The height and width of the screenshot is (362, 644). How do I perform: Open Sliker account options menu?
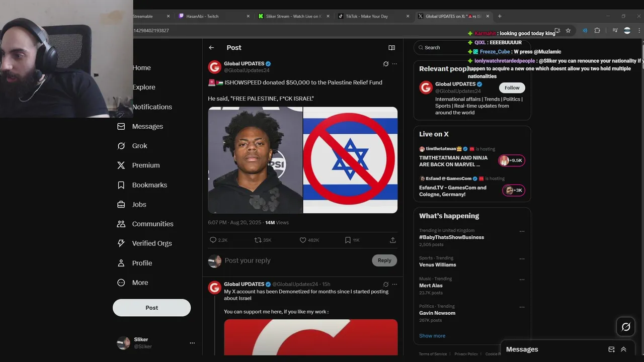coord(192,343)
